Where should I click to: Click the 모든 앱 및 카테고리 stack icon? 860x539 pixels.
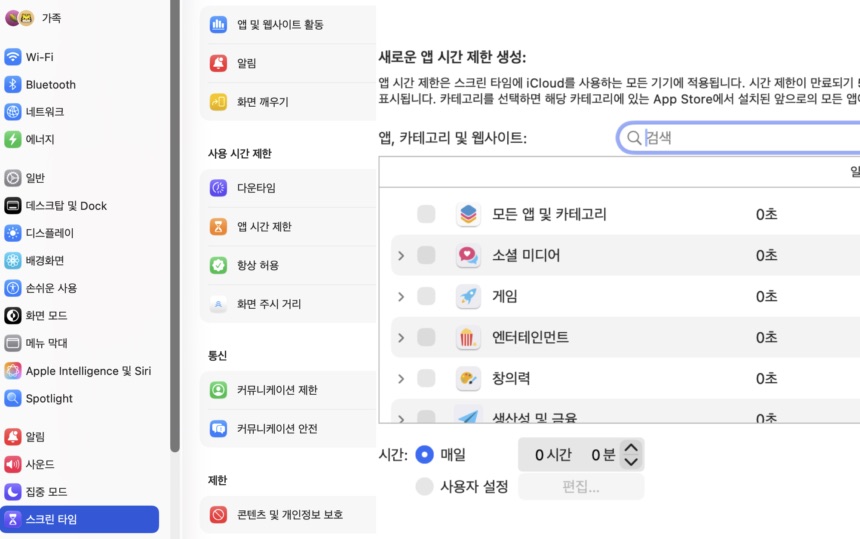click(x=468, y=214)
